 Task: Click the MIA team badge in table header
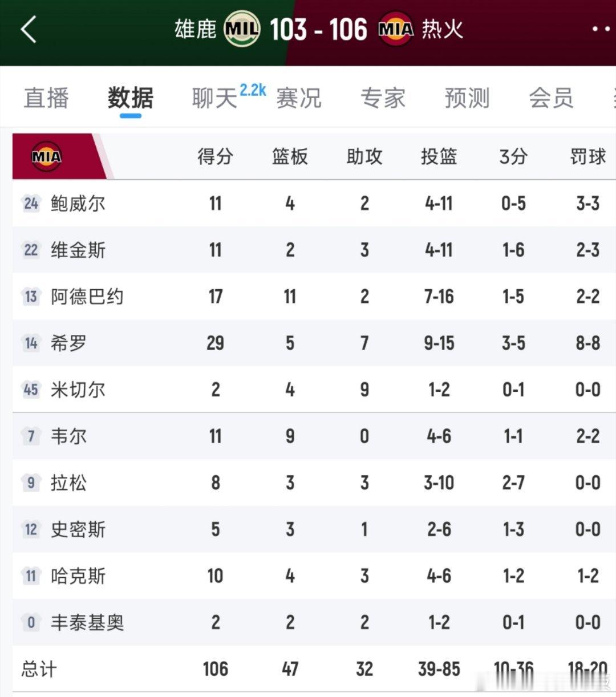pos(47,156)
